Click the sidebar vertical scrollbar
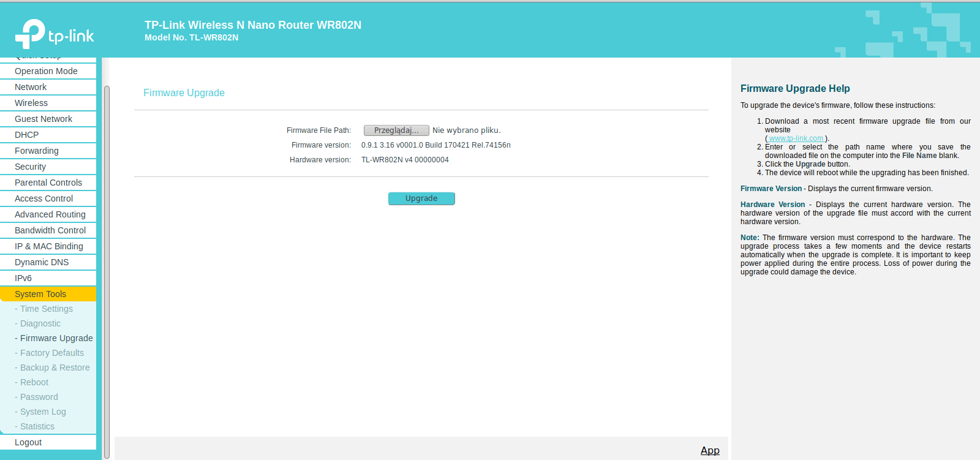980x460 pixels. tap(107, 272)
